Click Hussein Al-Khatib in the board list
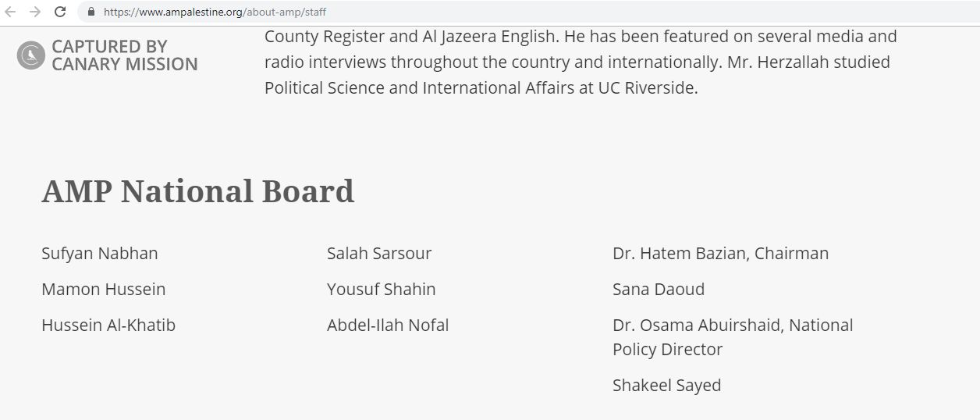 108,325
